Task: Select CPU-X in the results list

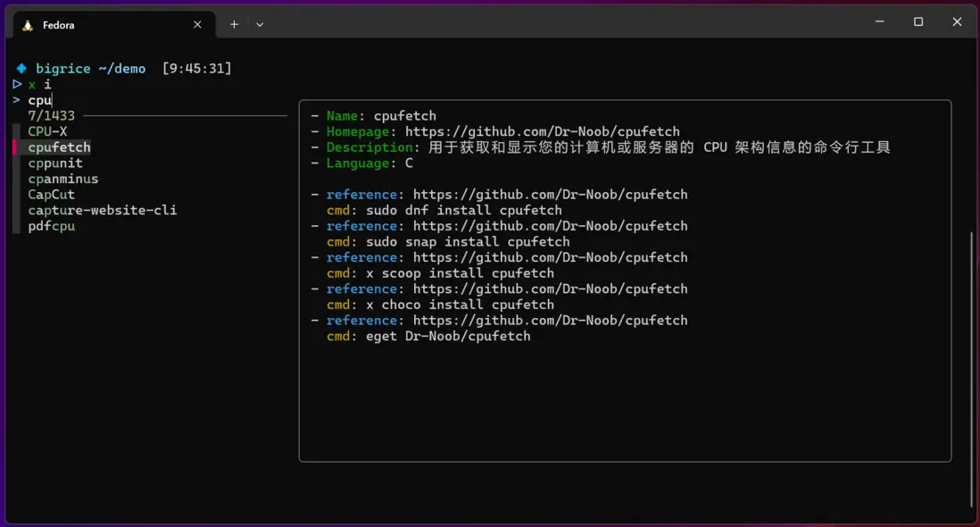Action: (x=47, y=131)
